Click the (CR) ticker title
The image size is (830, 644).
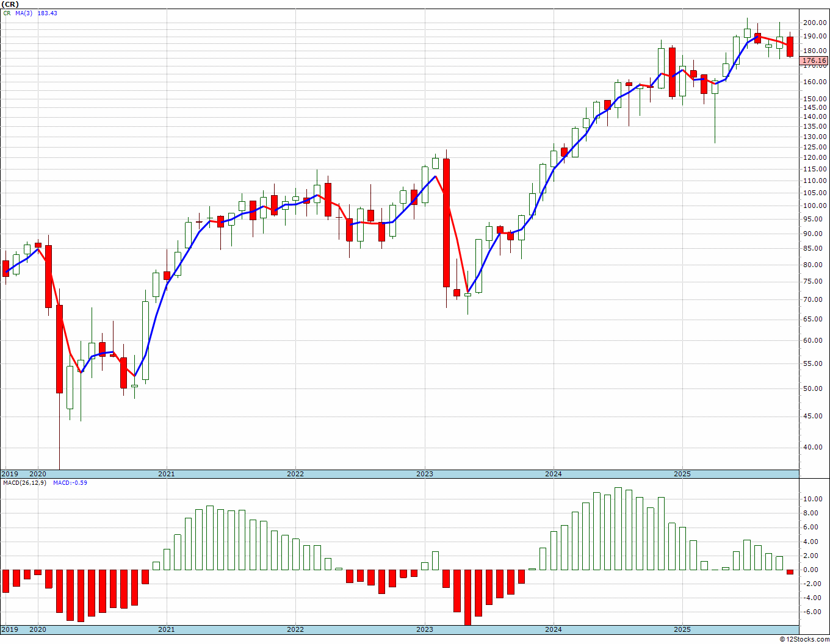click(10, 4)
